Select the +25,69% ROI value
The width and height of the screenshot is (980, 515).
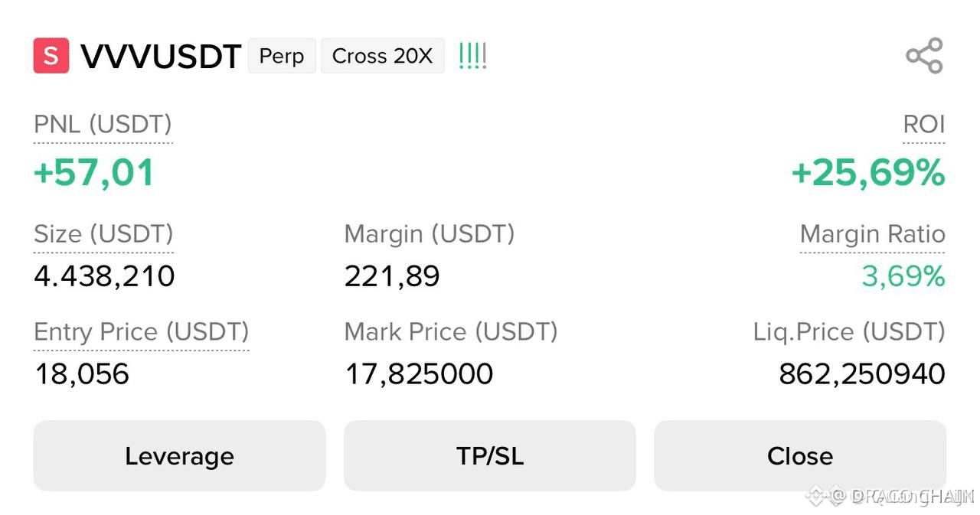[x=868, y=173]
